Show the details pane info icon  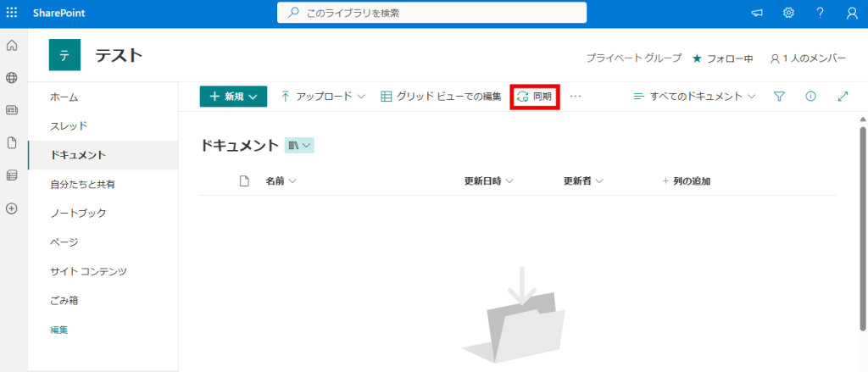pos(810,97)
